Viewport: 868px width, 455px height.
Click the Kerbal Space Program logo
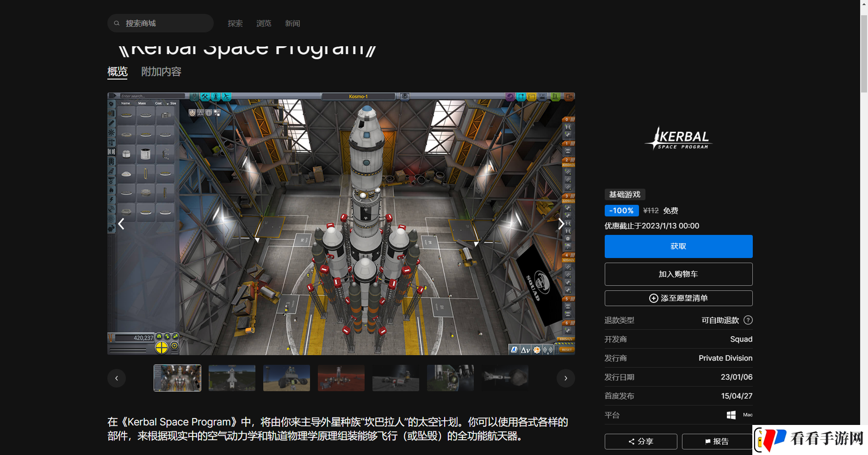point(678,138)
